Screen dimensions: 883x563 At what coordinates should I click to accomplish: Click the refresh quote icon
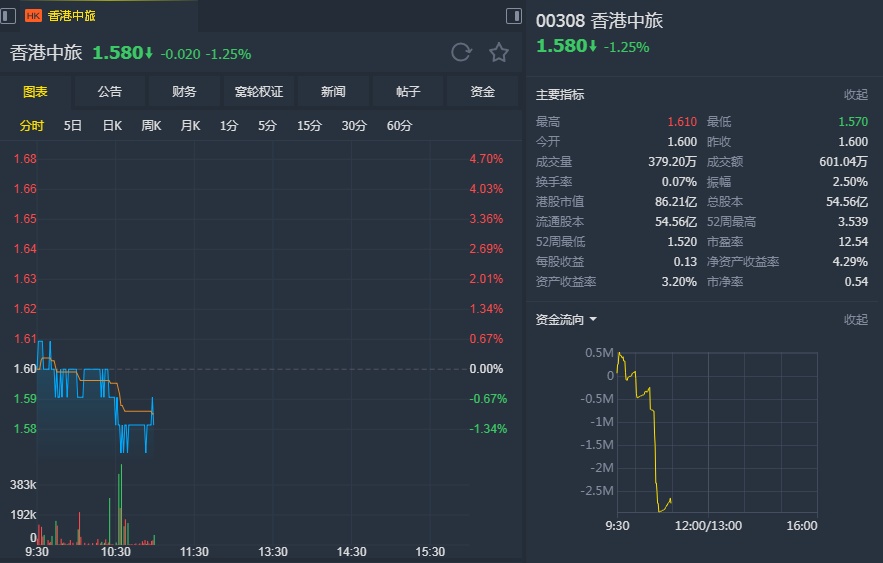point(461,53)
